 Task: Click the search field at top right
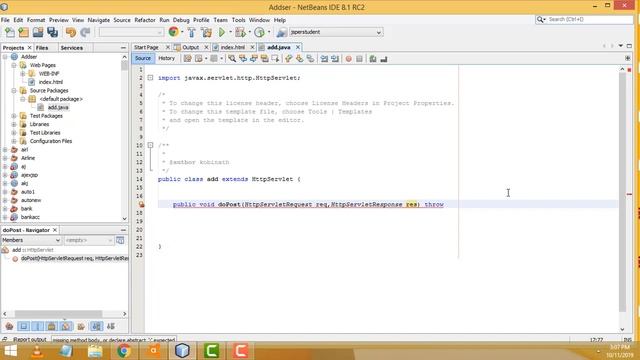coord(584,19)
